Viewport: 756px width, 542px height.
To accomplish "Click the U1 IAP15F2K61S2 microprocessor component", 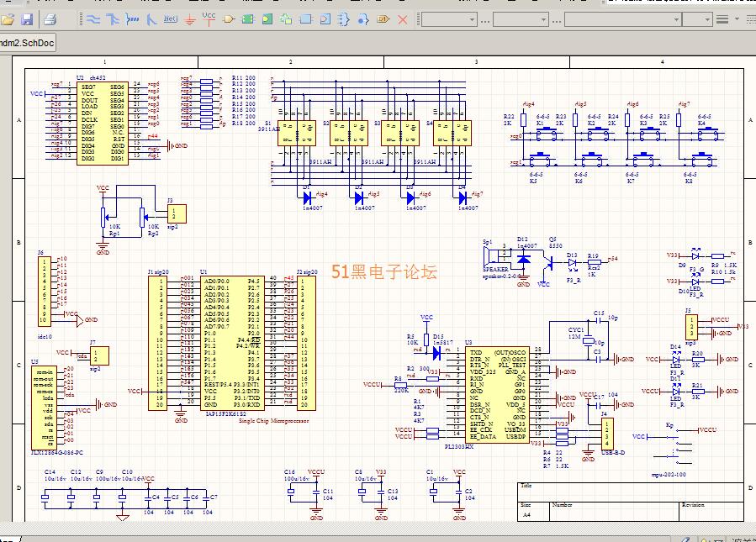I will tap(231, 343).
